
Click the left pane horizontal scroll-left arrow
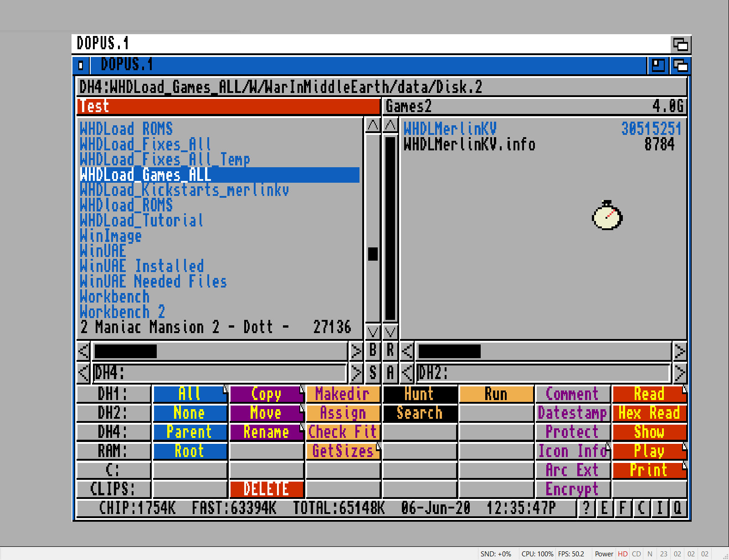83,351
